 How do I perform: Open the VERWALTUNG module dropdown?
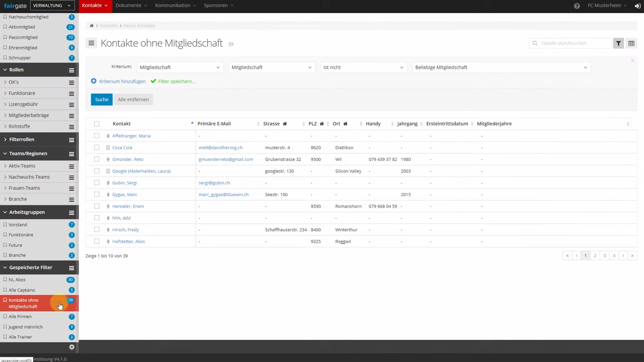pyautogui.click(x=52, y=6)
